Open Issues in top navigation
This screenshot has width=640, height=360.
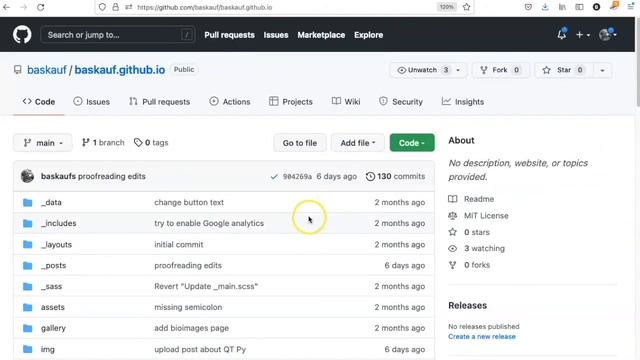[276, 35]
